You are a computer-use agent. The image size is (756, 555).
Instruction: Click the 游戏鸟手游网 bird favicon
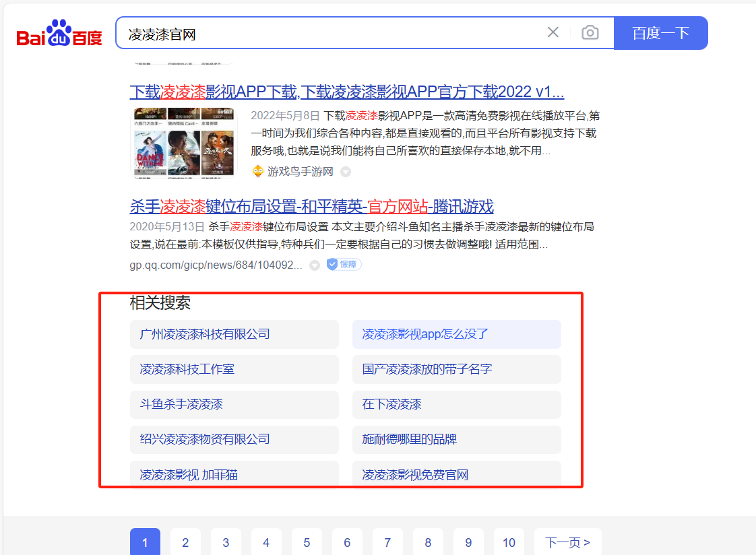(258, 172)
